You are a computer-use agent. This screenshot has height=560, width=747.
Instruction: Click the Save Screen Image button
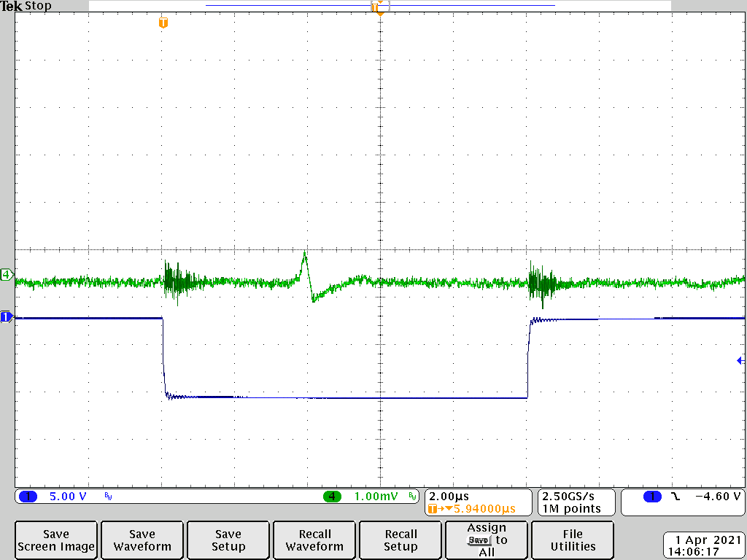tap(56, 540)
